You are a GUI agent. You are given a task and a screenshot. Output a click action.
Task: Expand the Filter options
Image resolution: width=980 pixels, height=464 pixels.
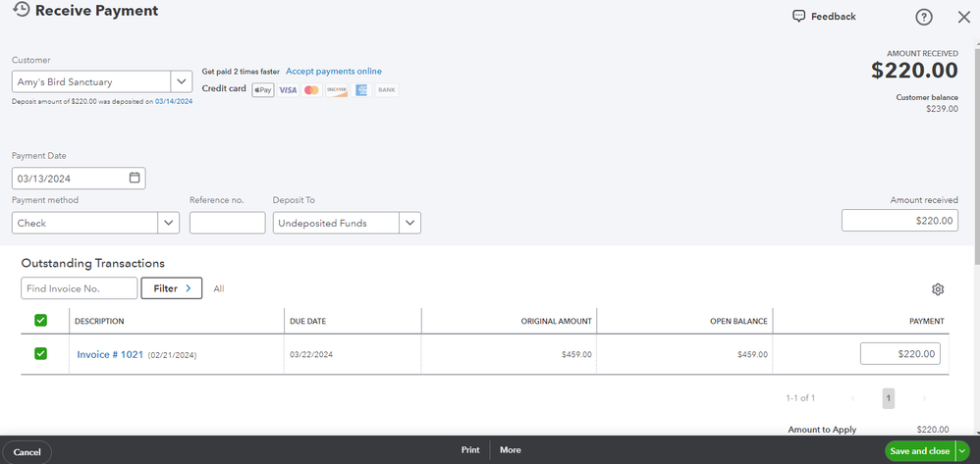coord(171,288)
